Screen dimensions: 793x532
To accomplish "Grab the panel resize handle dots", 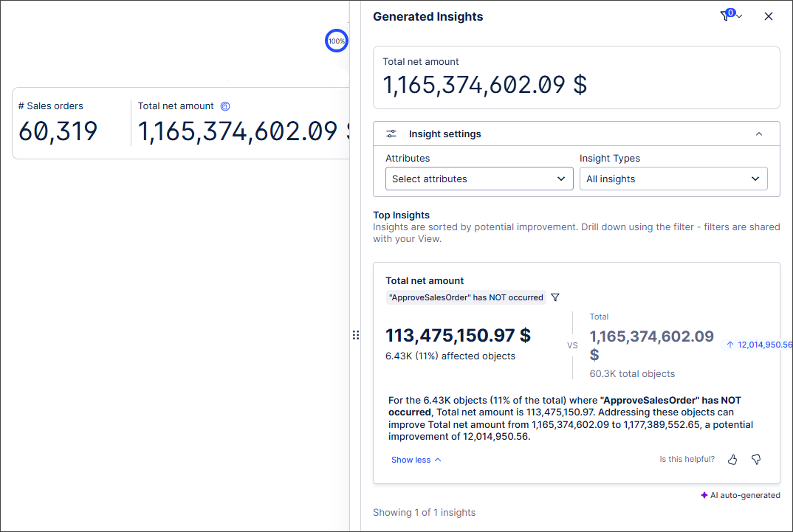I will coord(356,335).
